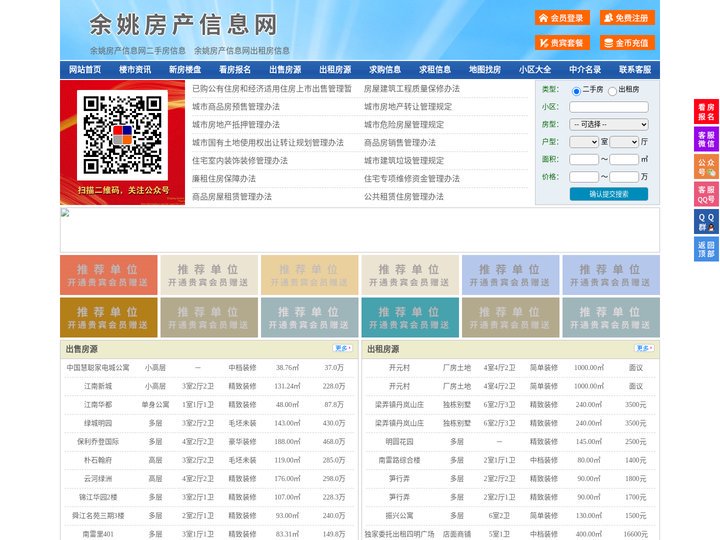Open 城市房地产抵押管理办法 link

pos(236,124)
